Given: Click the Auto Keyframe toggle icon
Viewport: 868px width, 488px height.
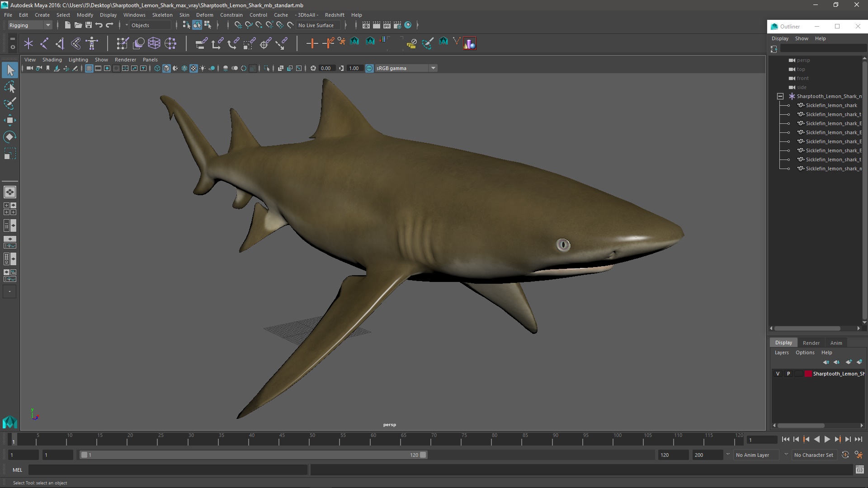Looking at the screenshot, I should (x=845, y=455).
